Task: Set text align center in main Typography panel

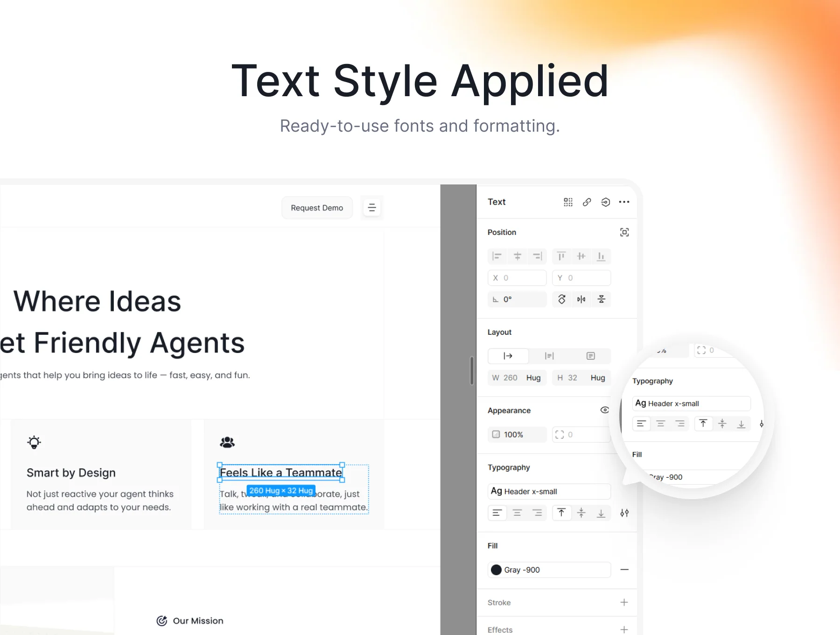Action: click(x=517, y=513)
